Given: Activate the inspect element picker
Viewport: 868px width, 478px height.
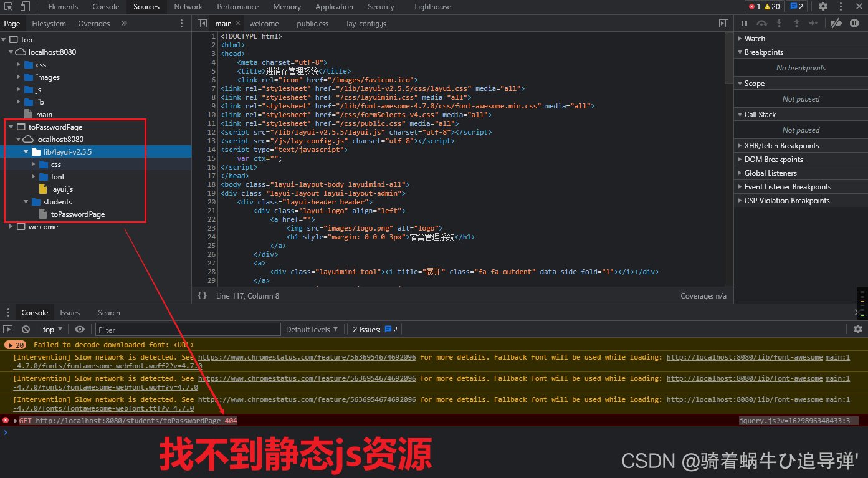Looking at the screenshot, I should tap(9, 7).
